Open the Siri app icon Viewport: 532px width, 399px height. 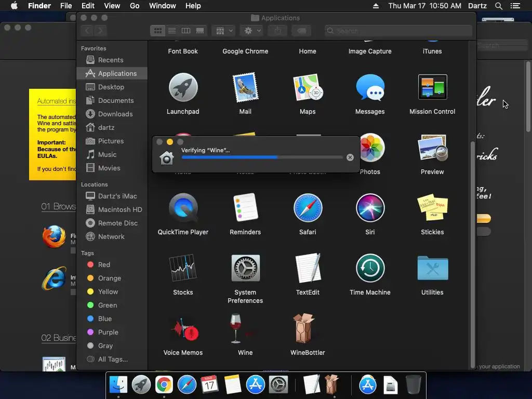(x=370, y=208)
